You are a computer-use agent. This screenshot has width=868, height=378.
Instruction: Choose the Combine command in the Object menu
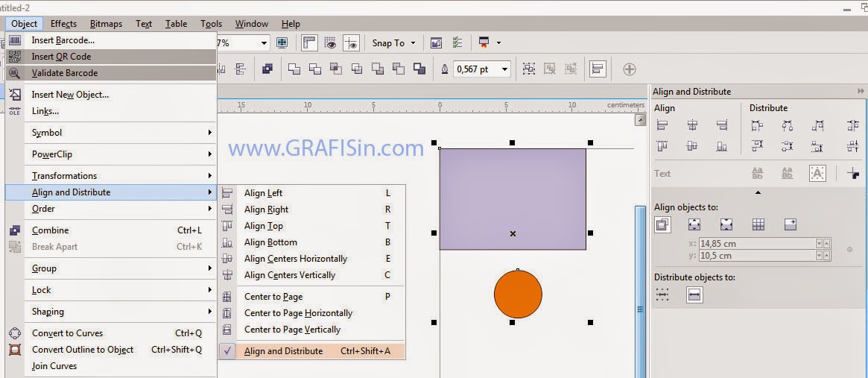[111, 230]
